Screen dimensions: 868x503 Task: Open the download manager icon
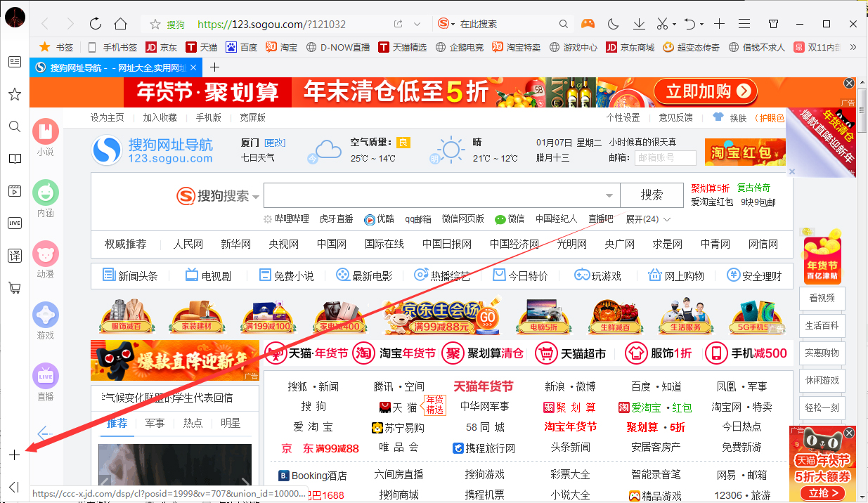(x=638, y=23)
